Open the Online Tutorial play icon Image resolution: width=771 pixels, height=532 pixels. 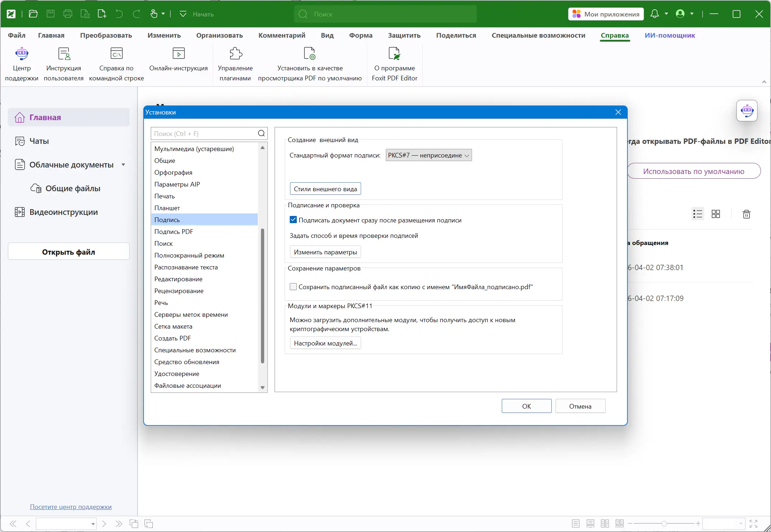tap(178, 54)
